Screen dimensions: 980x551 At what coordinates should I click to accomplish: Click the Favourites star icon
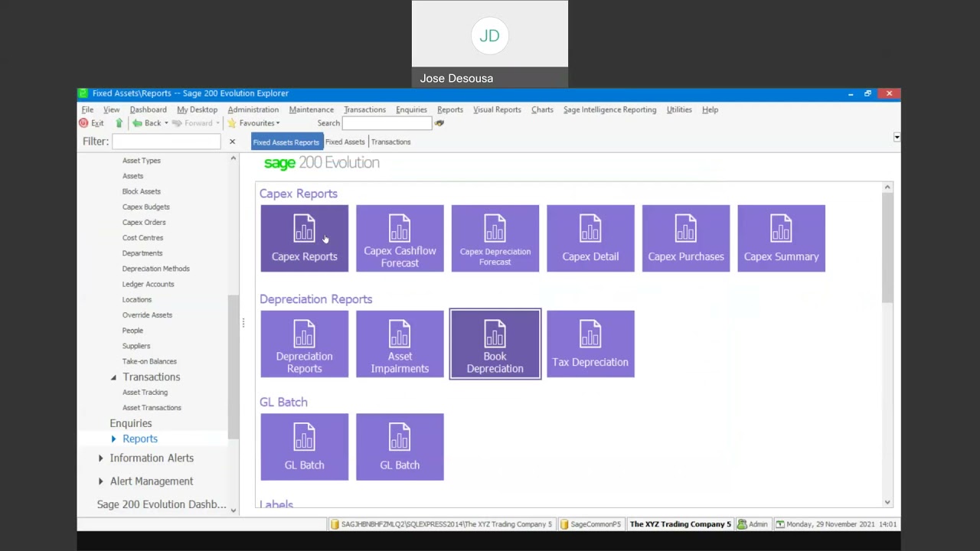tap(231, 123)
